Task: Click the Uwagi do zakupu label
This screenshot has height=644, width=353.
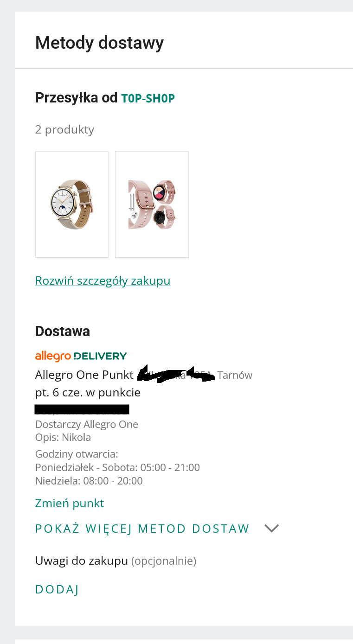Action: click(82, 561)
